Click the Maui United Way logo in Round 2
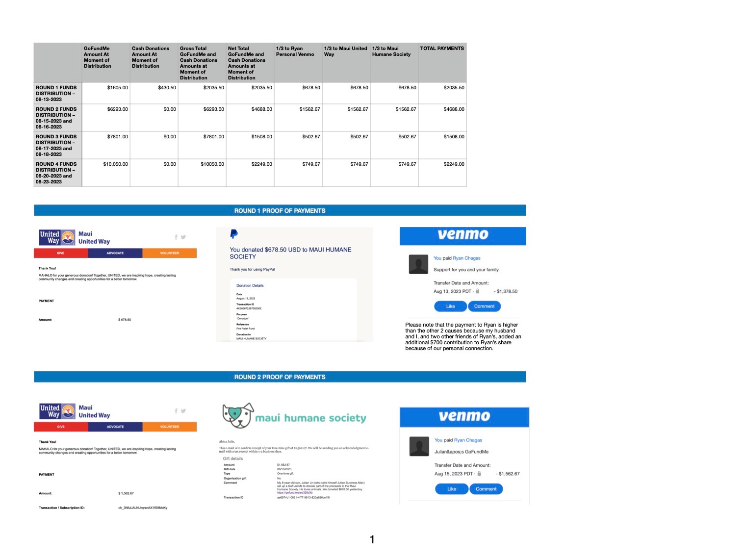 (x=75, y=411)
